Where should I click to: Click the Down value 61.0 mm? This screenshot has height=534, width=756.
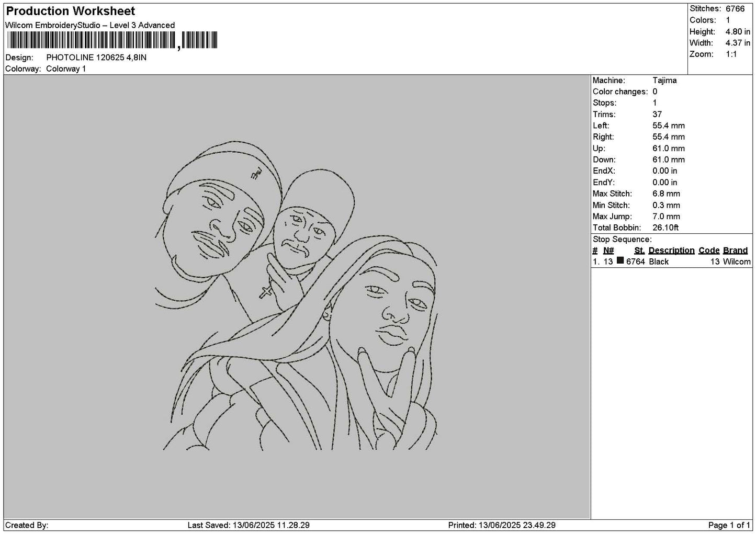click(x=669, y=160)
